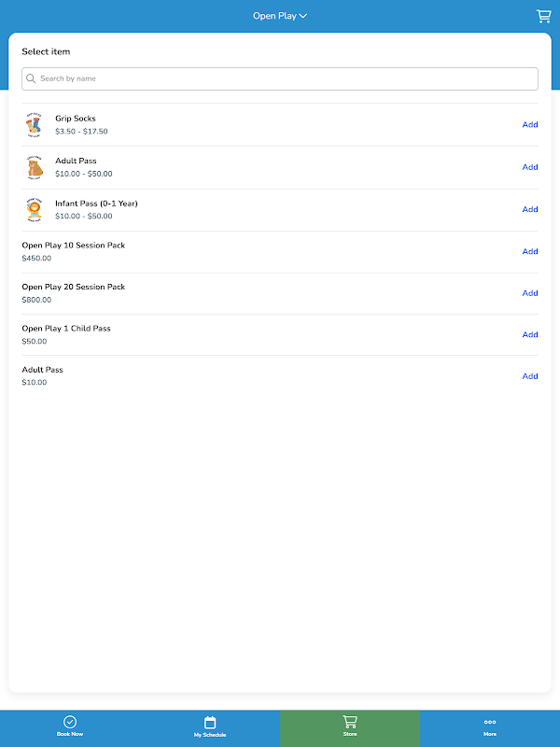The width and height of the screenshot is (560, 747).
Task: Click the Adult Pass bear image
Action: click(35, 167)
